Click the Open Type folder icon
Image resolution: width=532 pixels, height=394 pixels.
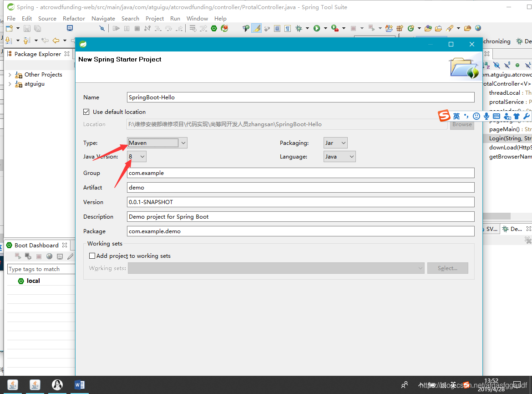[428, 28]
